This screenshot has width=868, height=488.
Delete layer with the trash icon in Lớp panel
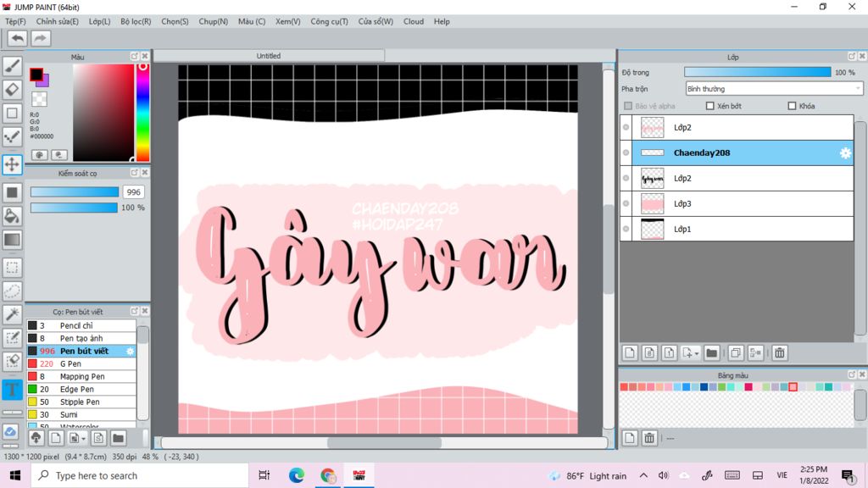[x=780, y=353]
